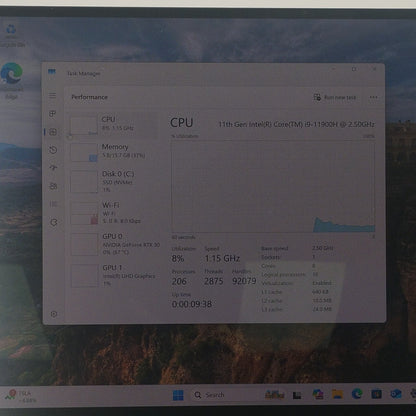Select GPU 1 Intel UHD Graphics item
Image resolution: width=416 pixels, height=416 pixels.
pos(114,275)
